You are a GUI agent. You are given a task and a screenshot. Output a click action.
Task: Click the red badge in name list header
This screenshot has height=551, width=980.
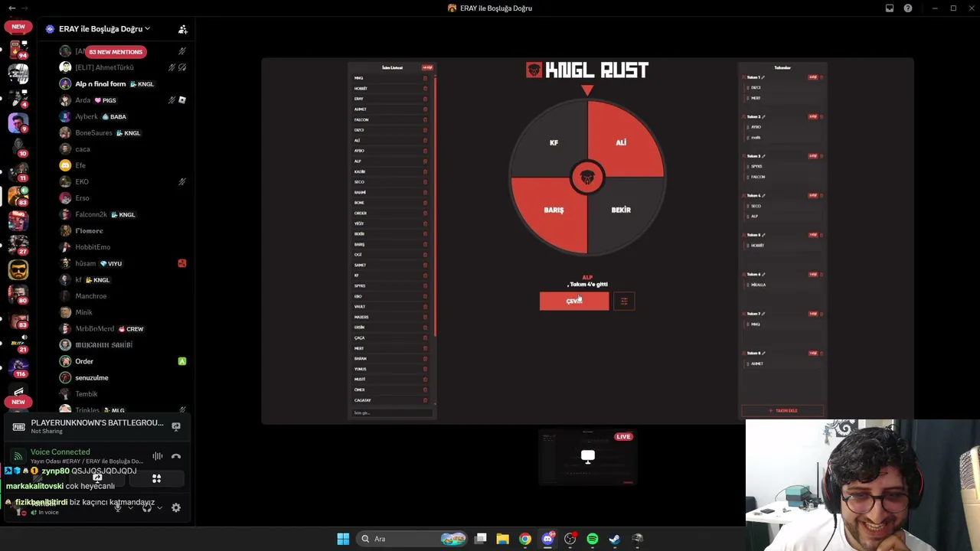[x=427, y=67]
